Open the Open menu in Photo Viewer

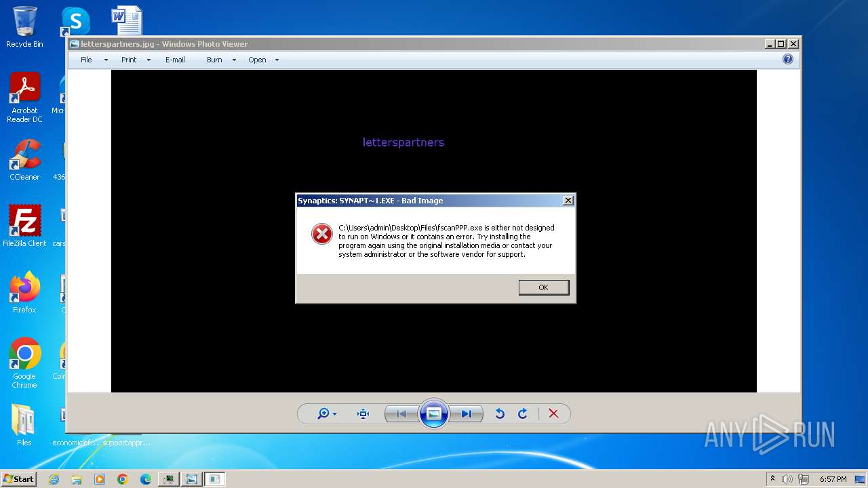(257, 60)
